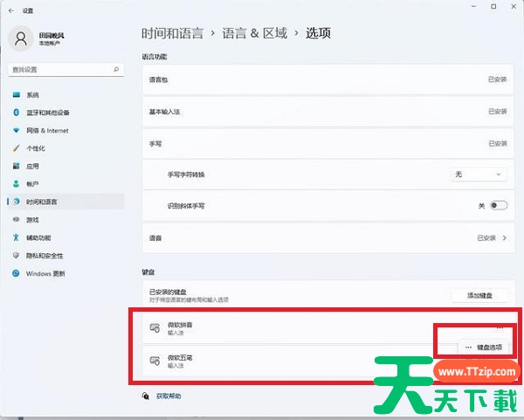Viewport: 524px width, 420px height.
Task: Click the 选项 breadcrumb heading
Action: 318,33
